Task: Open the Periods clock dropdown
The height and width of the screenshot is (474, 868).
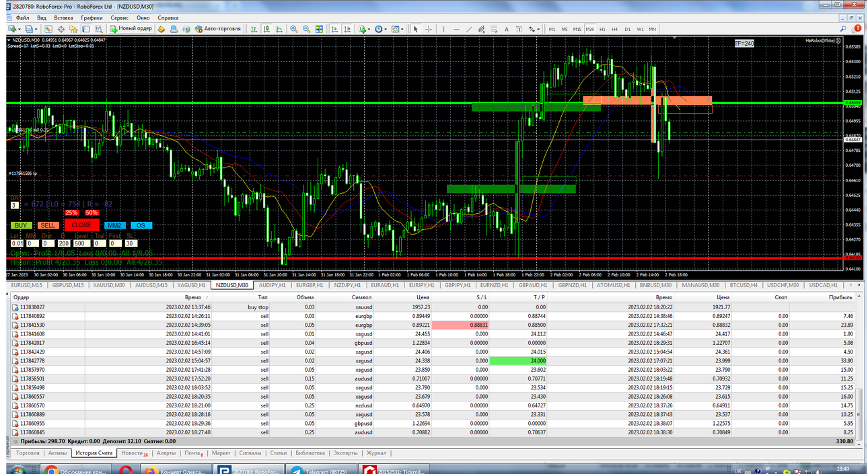Action: [x=381, y=29]
